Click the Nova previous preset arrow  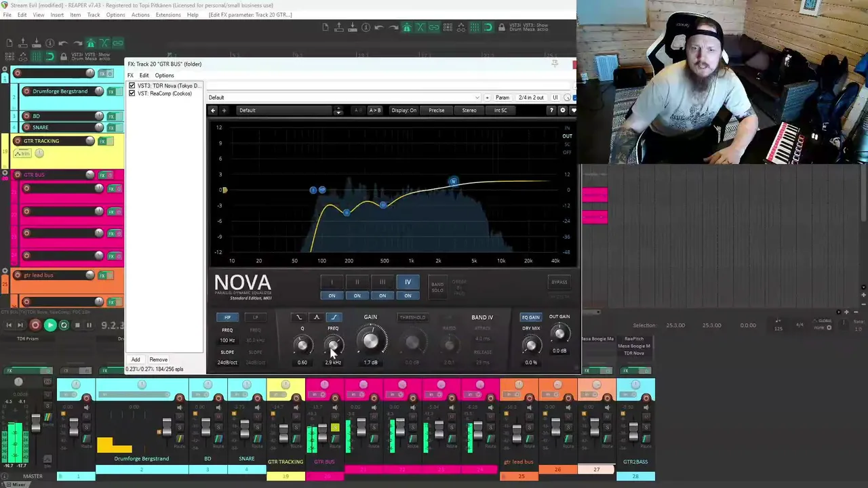[213, 110]
